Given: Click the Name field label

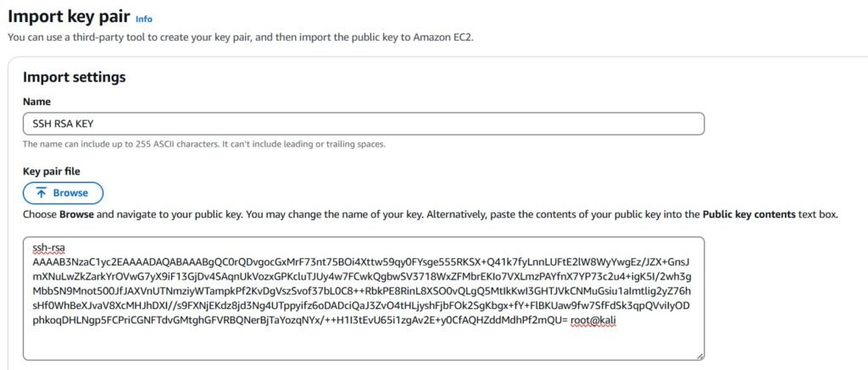Looking at the screenshot, I should click(x=36, y=102).
